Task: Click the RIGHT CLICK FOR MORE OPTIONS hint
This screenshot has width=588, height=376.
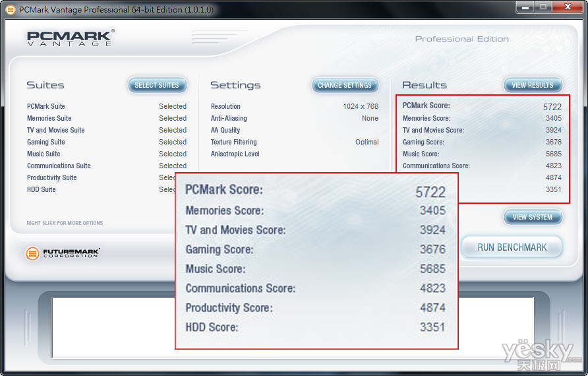Action: pyautogui.click(x=65, y=223)
